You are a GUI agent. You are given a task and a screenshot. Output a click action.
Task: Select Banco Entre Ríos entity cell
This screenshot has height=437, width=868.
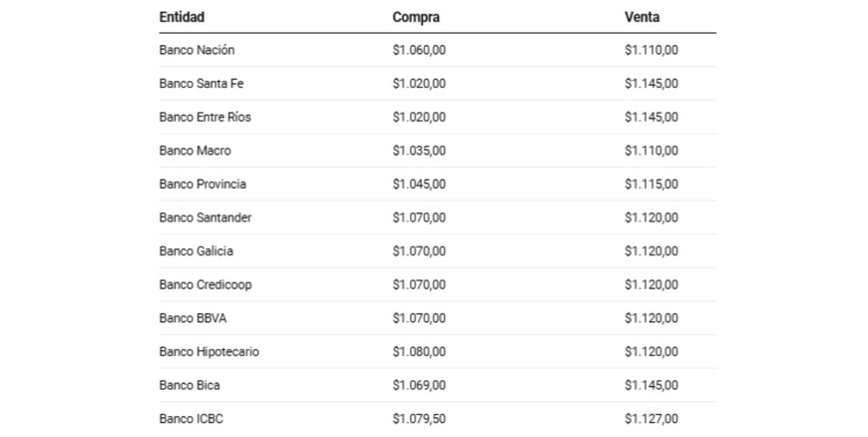pos(205,117)
